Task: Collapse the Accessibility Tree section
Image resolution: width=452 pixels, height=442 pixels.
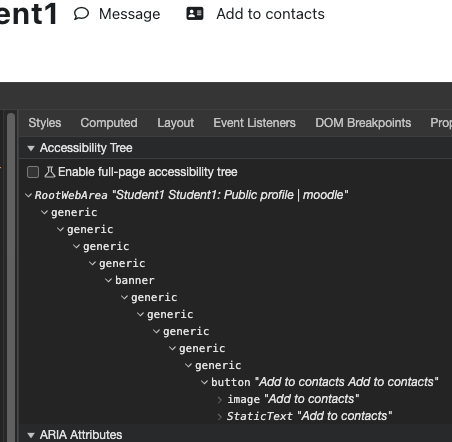Action: tap(31, 148)
